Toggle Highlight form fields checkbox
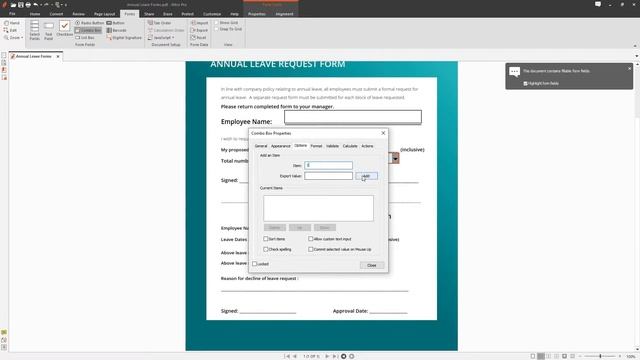Viewport: 640px width, 360px height. (x=525, y=83)
